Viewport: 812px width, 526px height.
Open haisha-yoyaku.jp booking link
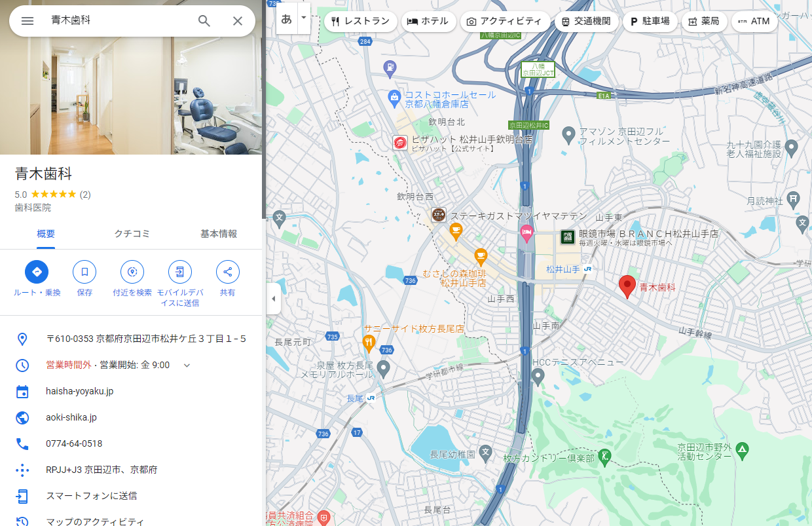pyautogui.click(x=79, y=391)
